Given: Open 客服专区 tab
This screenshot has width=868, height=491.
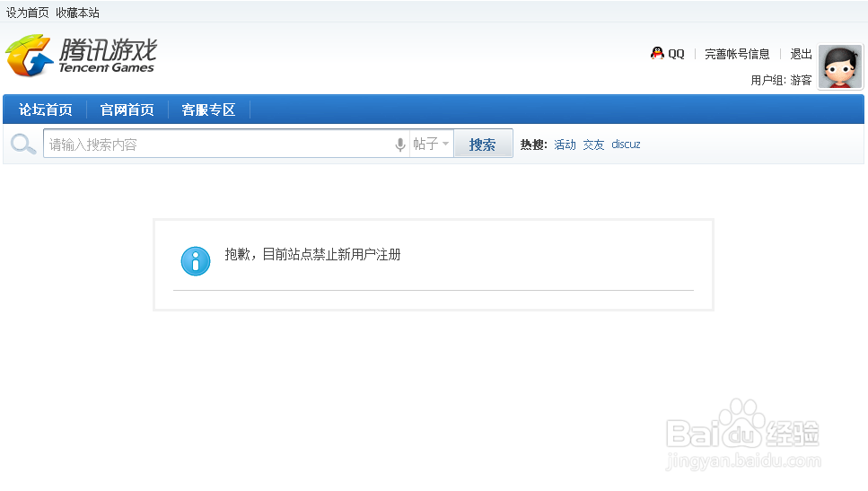Looking at the screenshot, I should point(208,110).
